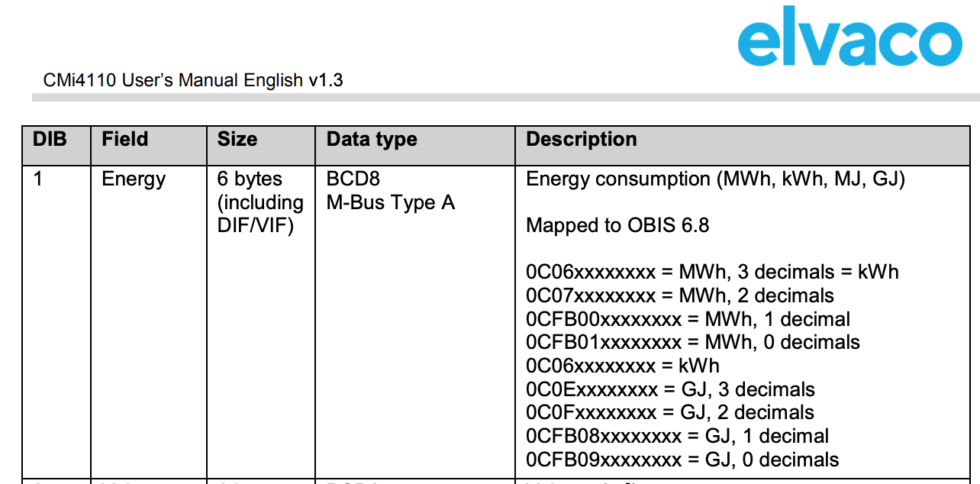Viewport: 980px width, 484px height.
Task: Select the Description column header
Action: click(x=582, y=140)
